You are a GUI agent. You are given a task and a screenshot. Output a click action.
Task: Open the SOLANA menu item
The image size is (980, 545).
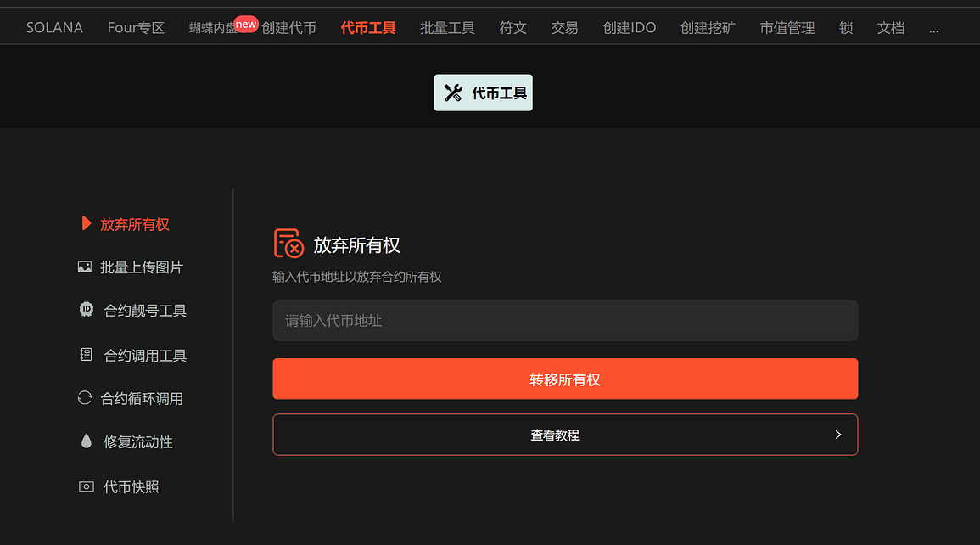coord(54,27)
